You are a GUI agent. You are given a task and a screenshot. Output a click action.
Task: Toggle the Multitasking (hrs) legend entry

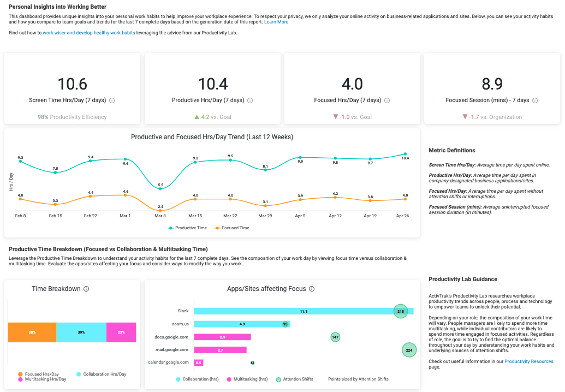coord(247,379)
